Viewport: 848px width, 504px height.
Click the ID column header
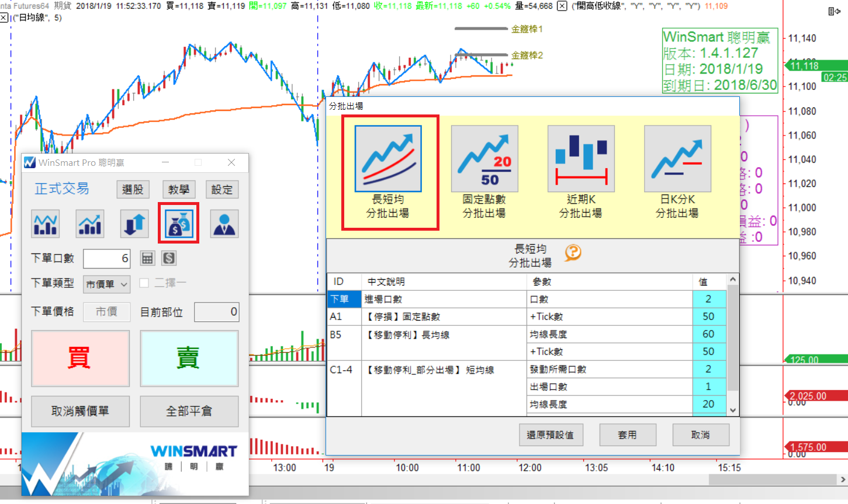tap(345, 282)
